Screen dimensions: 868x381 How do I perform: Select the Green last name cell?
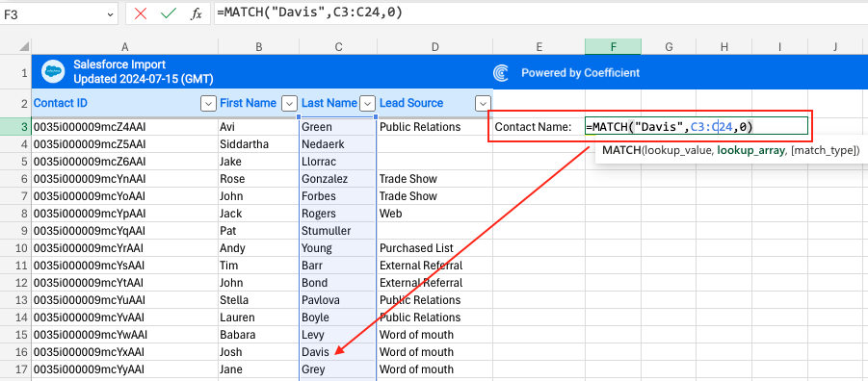click(x=338, y=127)
